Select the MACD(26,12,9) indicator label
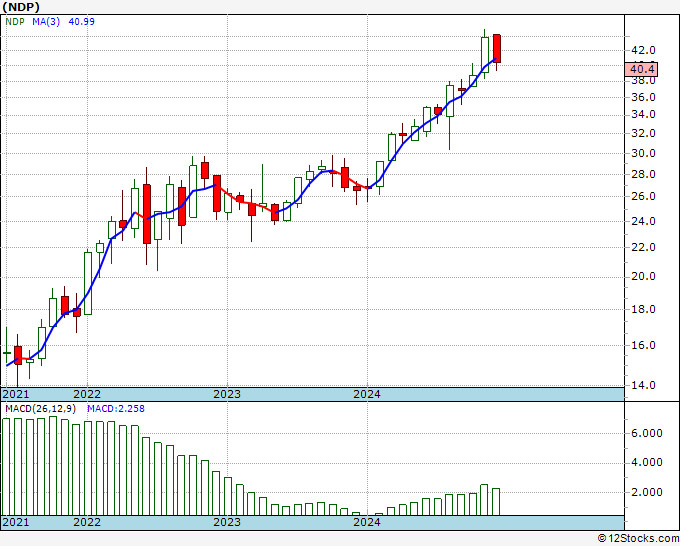 pyautogui.click(x=41, y=409)
